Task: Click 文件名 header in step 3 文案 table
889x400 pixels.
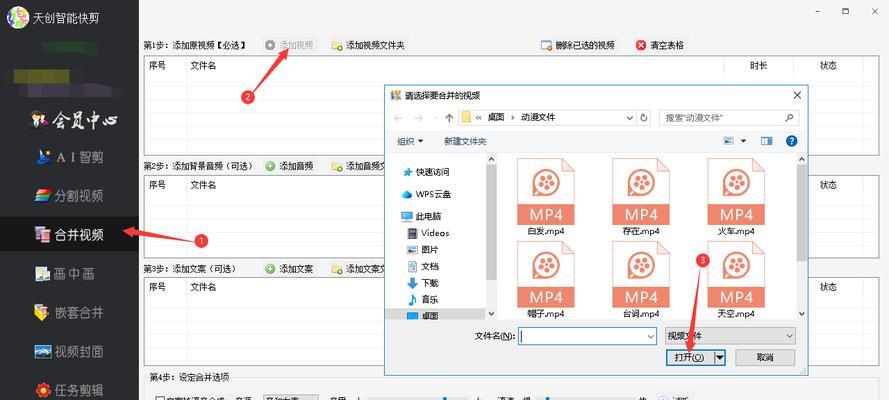Action: click(x=203, y=287)
